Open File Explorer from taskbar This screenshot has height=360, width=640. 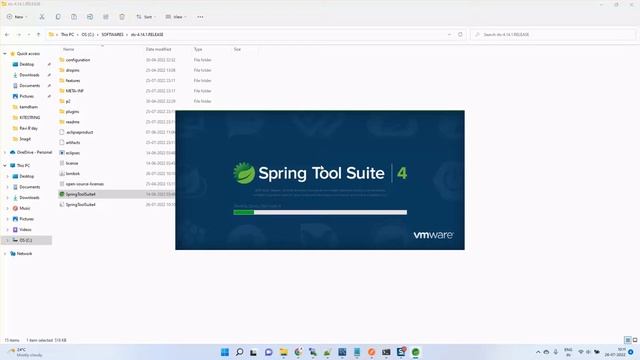click(x=283, y=352)
